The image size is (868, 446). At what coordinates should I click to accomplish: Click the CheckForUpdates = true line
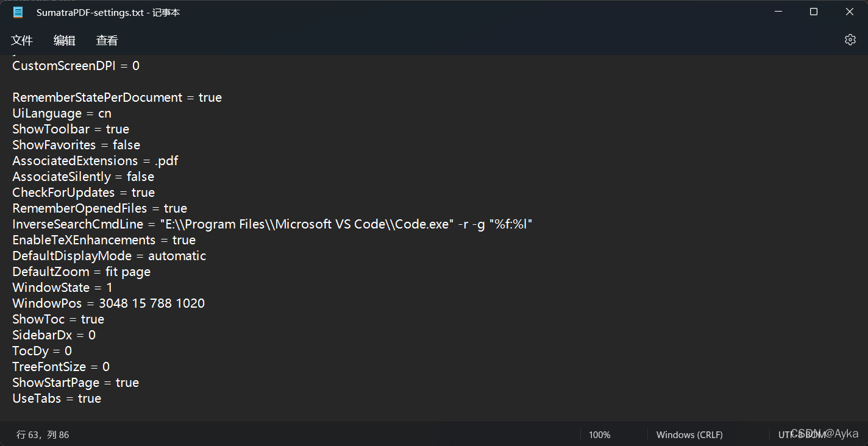tap(84, 193)
